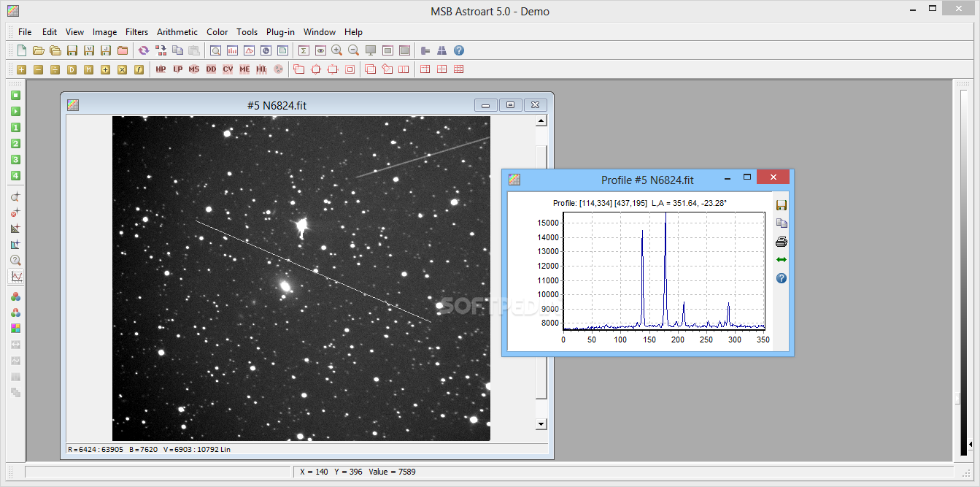This screenshot has height=487, width=980.
Task: Click the 'V = 6903 : 10792 Lin' status text
Action: 197,449
